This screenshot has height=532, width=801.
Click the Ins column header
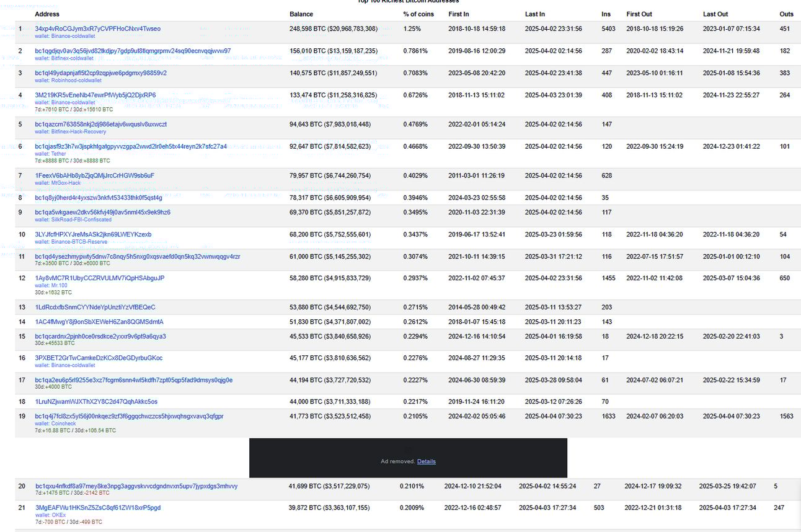click(x=606, y=14)
